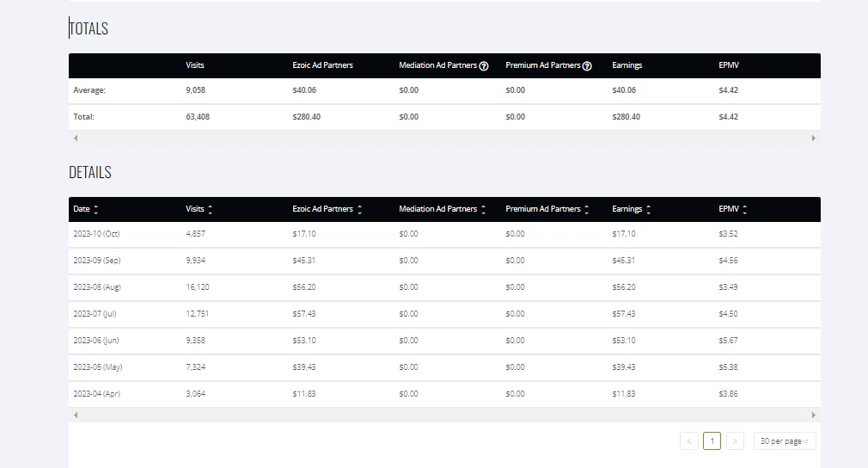Click the Premium Ad Partners help icon

(x=587, y=66)
